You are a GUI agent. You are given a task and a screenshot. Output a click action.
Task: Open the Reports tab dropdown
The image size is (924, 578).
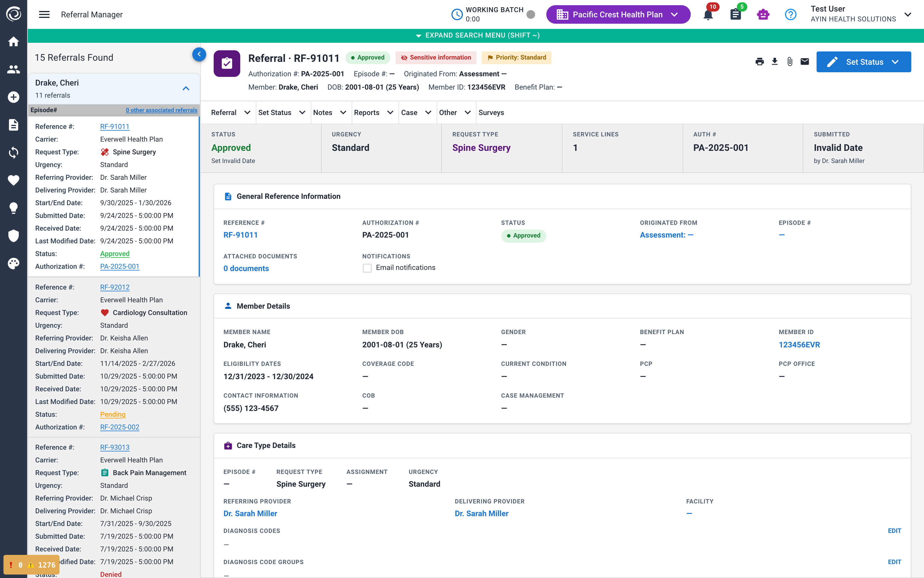click(373, 112)
